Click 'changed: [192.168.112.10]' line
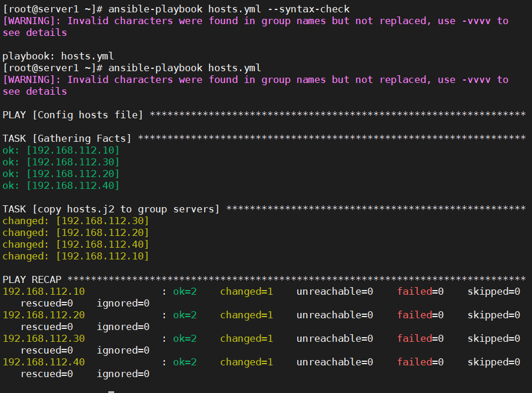 click(x=76, y=256)
